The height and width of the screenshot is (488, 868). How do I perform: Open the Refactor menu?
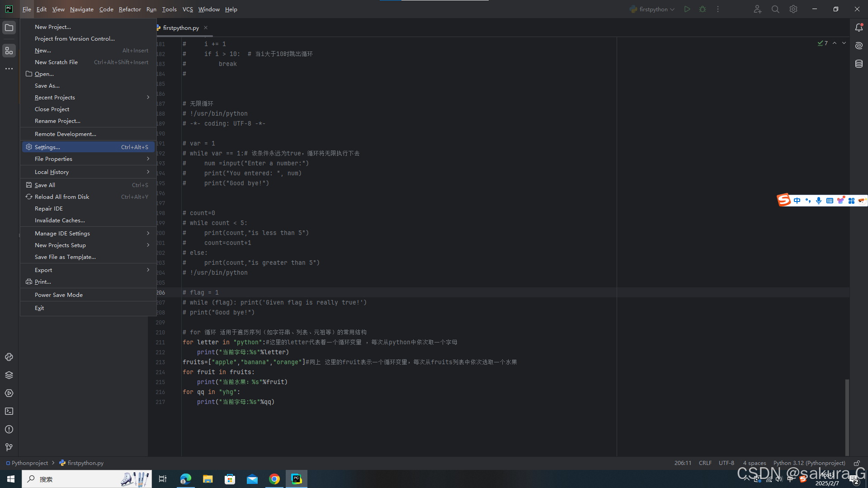[130, 9]
